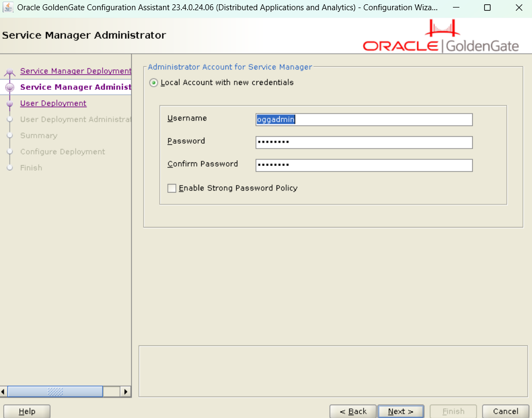Screen dimensions: 532x418
Task: Click the sidebar horizontal scrollbar thumb
Action: pyautogui.click(x=55, y=392)
